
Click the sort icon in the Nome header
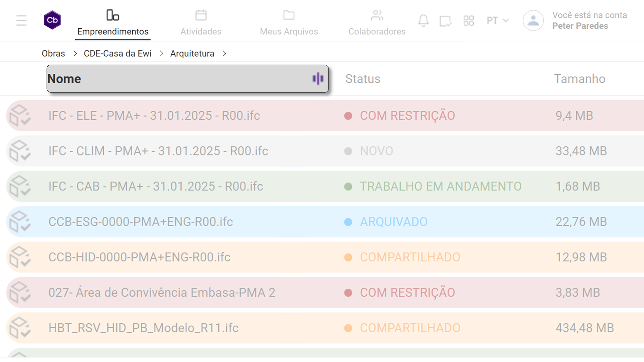(318, 79)
